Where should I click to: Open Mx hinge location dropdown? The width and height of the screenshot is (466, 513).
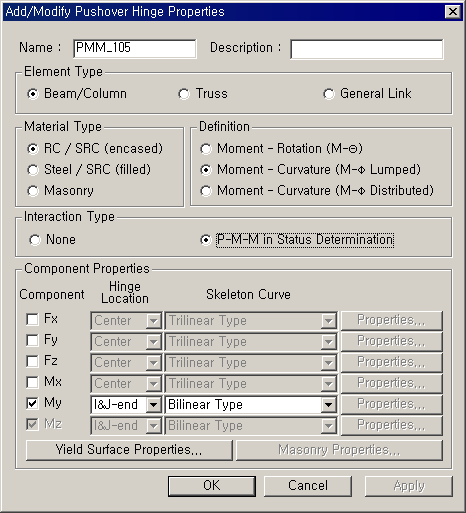153,384
